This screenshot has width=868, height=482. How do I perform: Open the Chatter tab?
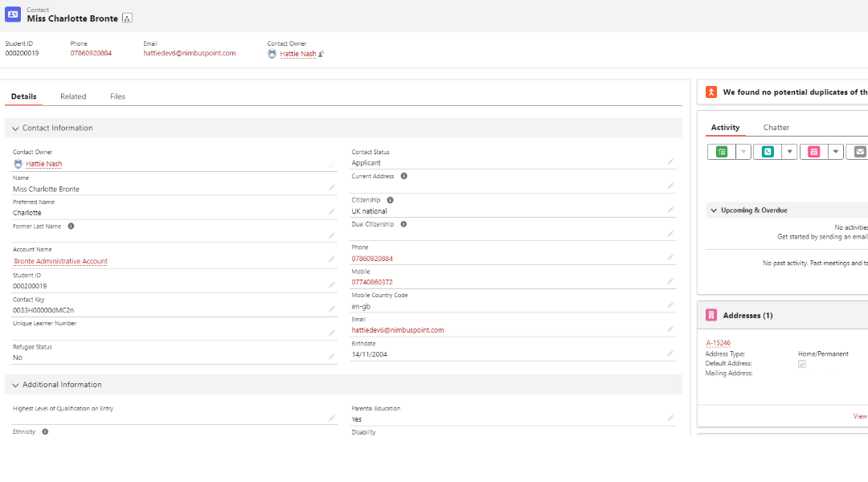click(776, 127)
